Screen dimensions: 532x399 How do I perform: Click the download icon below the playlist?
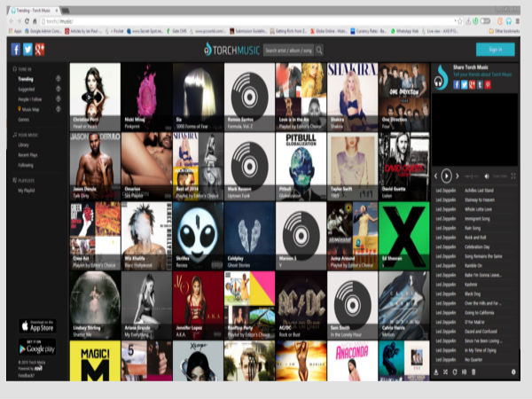(x=436, y=372)
